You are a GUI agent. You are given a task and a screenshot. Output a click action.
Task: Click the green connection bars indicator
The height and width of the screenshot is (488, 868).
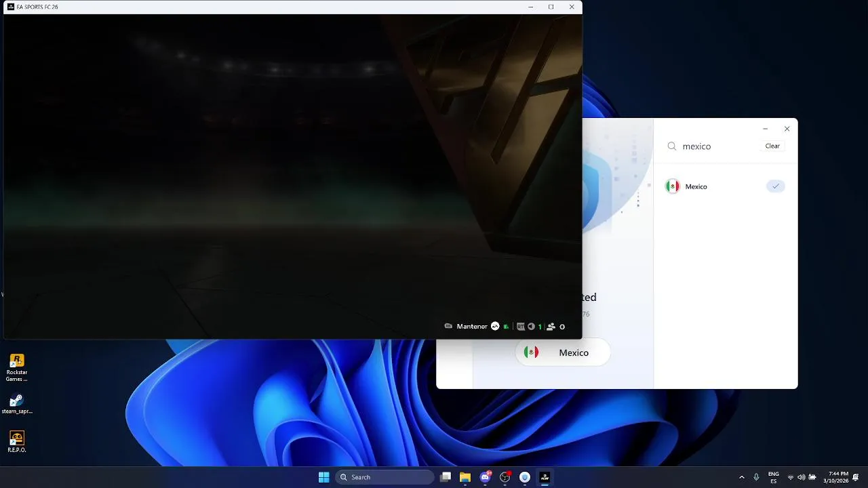(x=506, y=327)
